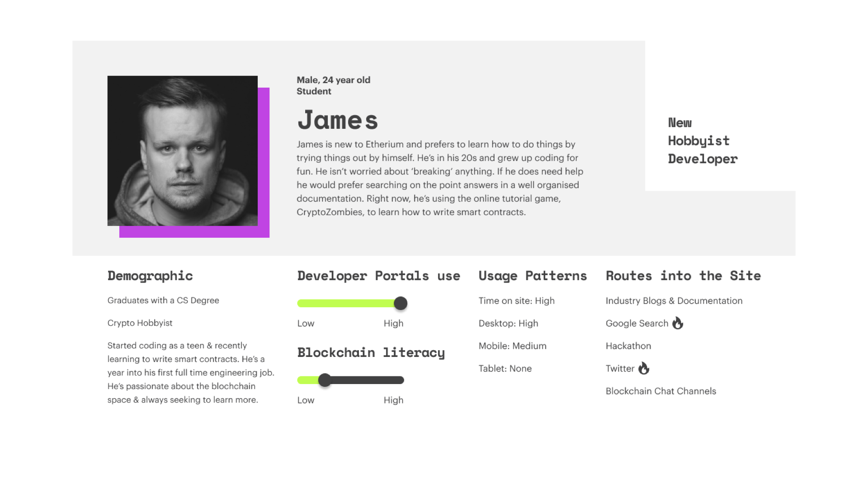Click Industry Blogs & Documentation text
Viewport: 868px width, 488px height.
674,300
